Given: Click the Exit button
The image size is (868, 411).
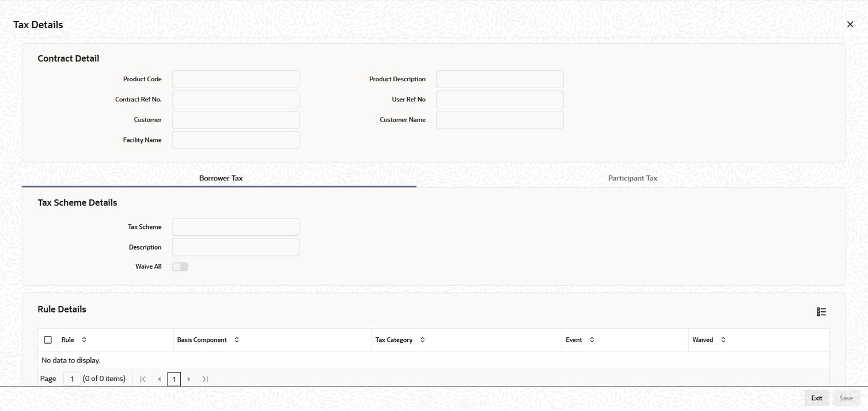Looking at the screenshot, I should [816, 398].
